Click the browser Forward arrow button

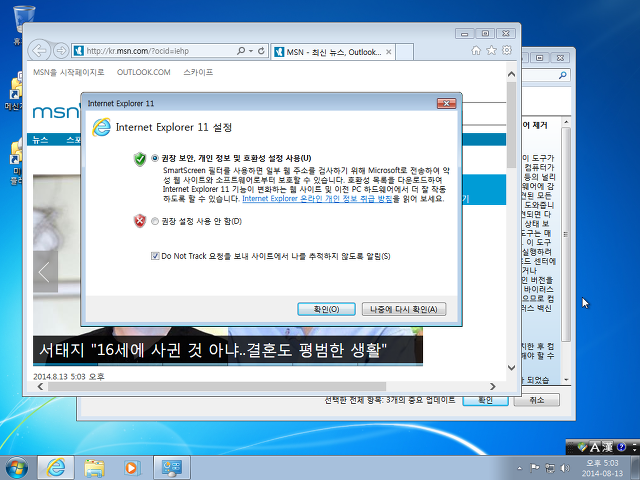61,51
